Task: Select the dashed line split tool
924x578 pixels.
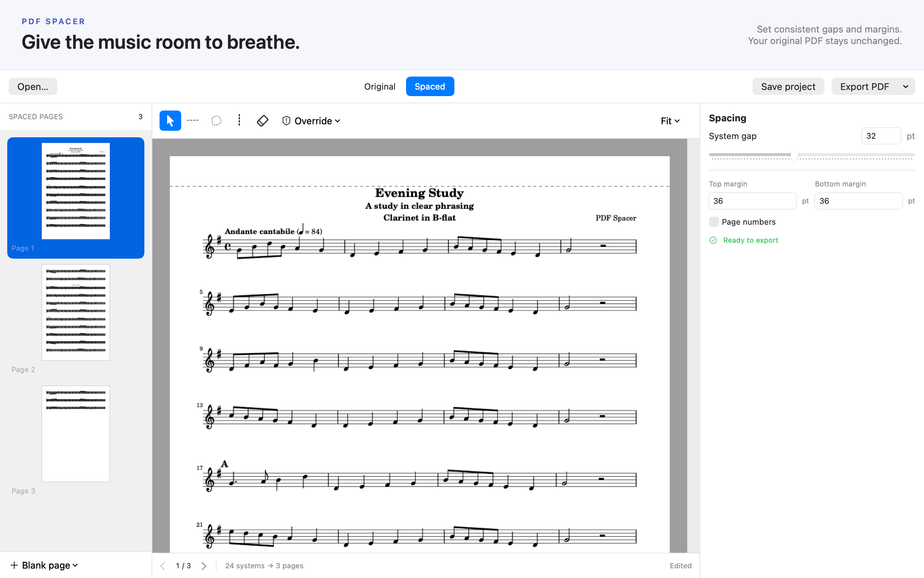Action: pyautogui.click(x=192, y=121)
